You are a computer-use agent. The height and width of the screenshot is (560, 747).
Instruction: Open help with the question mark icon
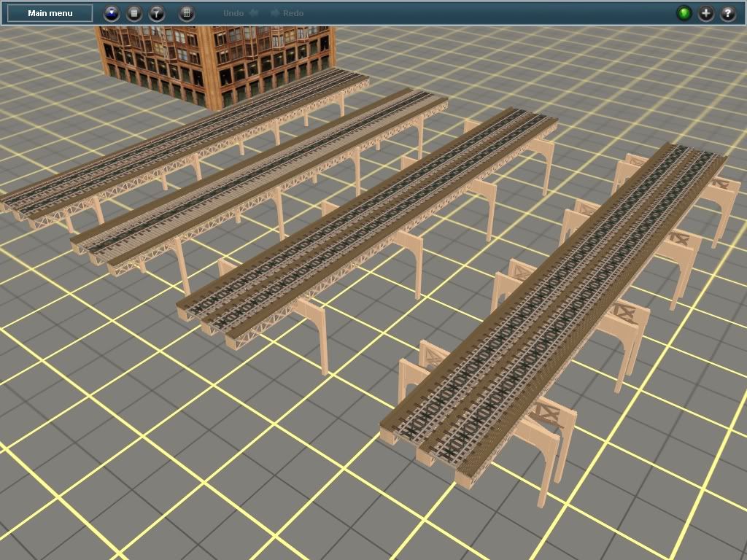pyautogui.click(x=727, y=13)
